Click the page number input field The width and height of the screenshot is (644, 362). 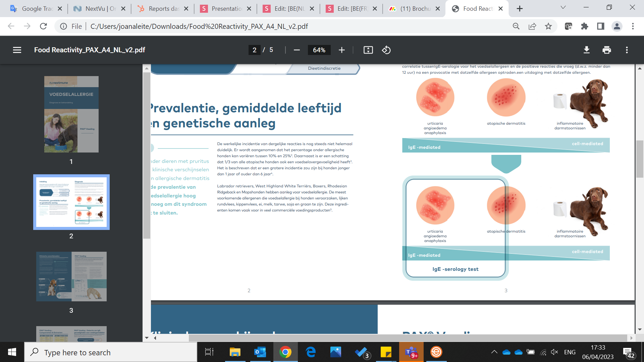coord(254,50)
